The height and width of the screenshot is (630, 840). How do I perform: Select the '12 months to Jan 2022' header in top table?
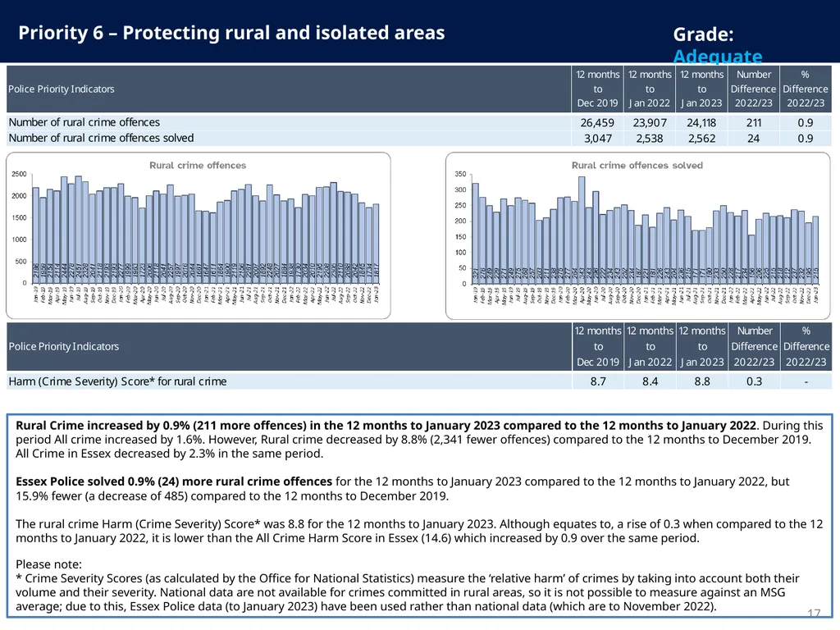tap(650, 89)
